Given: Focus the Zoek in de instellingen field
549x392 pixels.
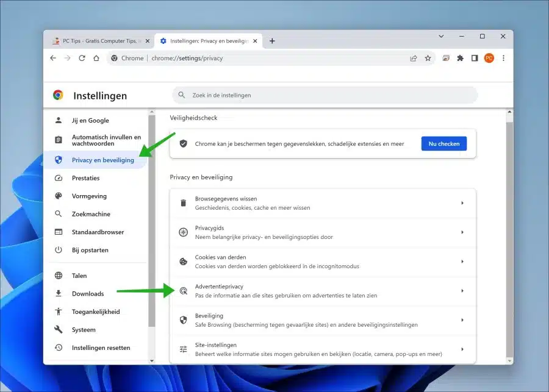Looking at the screenshot, I should click(325, 95).
